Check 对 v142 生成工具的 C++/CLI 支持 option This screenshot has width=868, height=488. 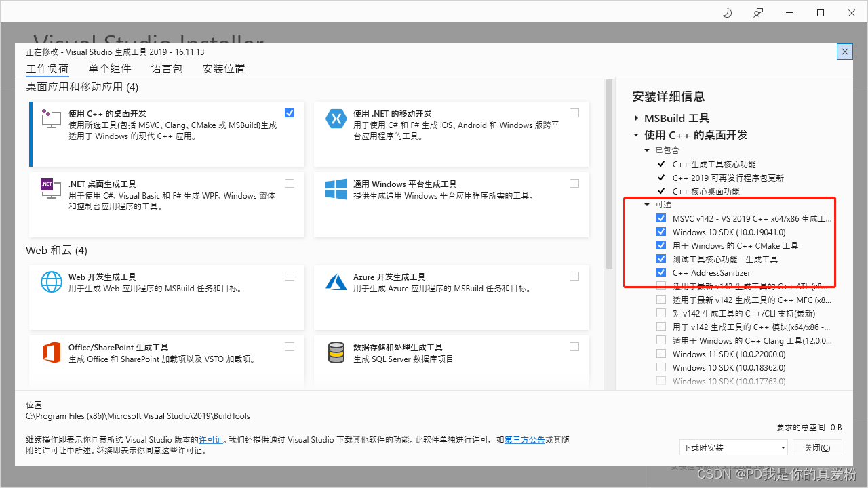pyautogui.click(x=661, y=313)
